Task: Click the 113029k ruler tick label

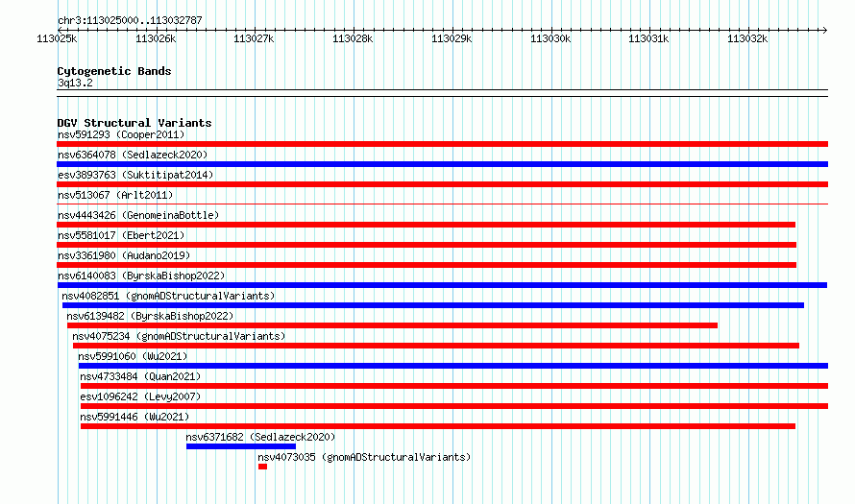Action: point(452,38)
